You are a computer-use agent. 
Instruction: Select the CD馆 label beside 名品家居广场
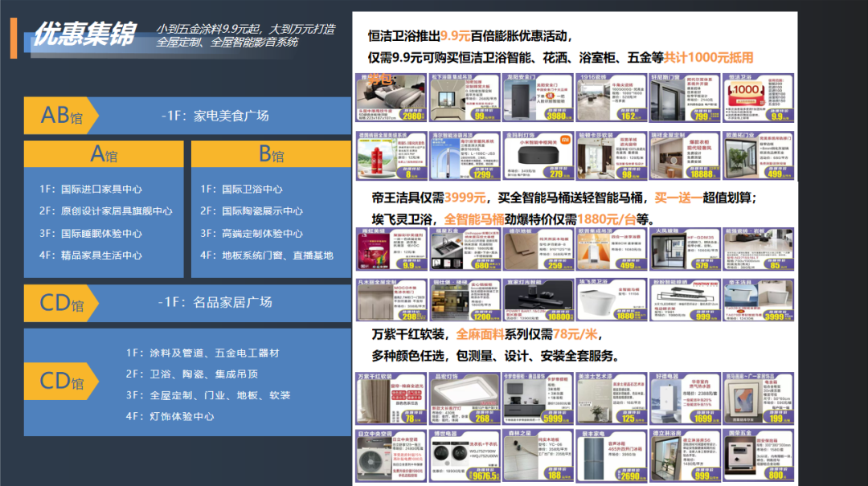click(61, 303)
